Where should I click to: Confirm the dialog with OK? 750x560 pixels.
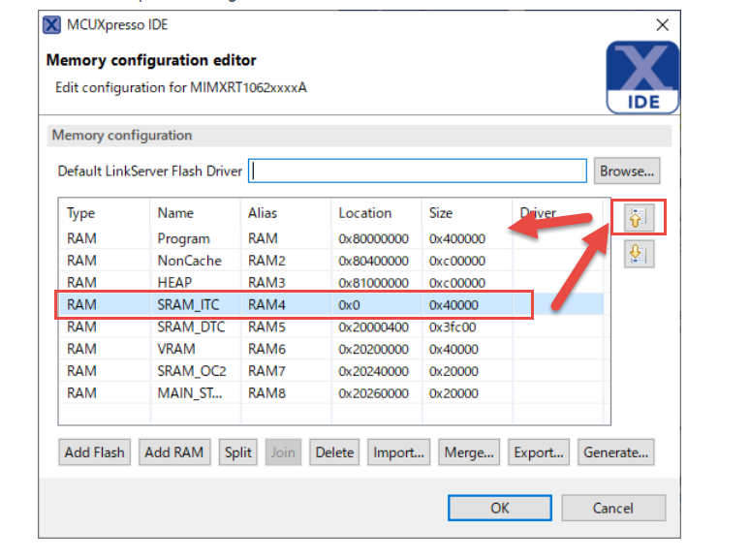point(500,508)
